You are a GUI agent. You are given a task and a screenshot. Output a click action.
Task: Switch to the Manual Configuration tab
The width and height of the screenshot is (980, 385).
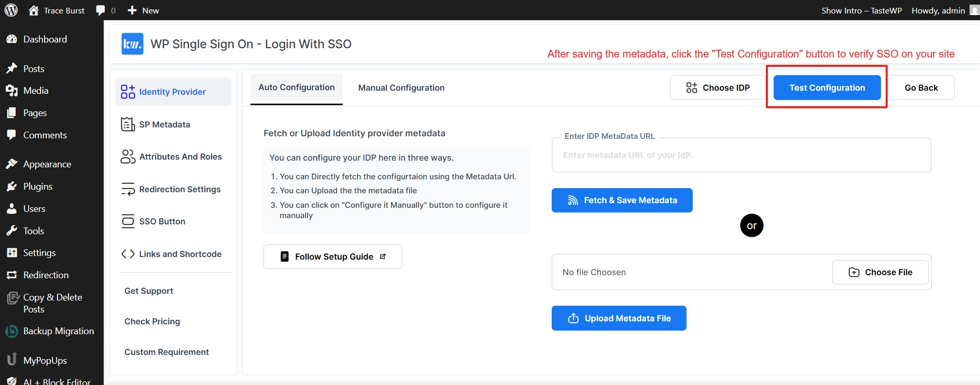tap(401, 88)
